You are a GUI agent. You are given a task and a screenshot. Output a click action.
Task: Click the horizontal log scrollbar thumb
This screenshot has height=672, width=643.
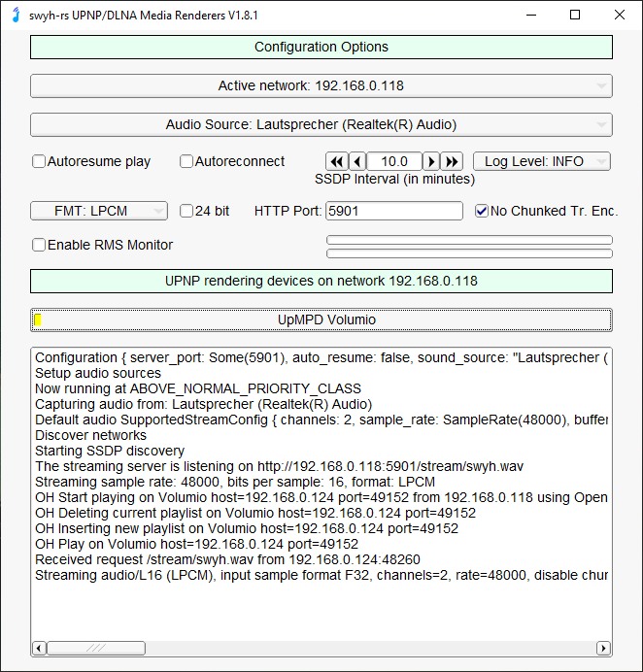pos(95,648)
